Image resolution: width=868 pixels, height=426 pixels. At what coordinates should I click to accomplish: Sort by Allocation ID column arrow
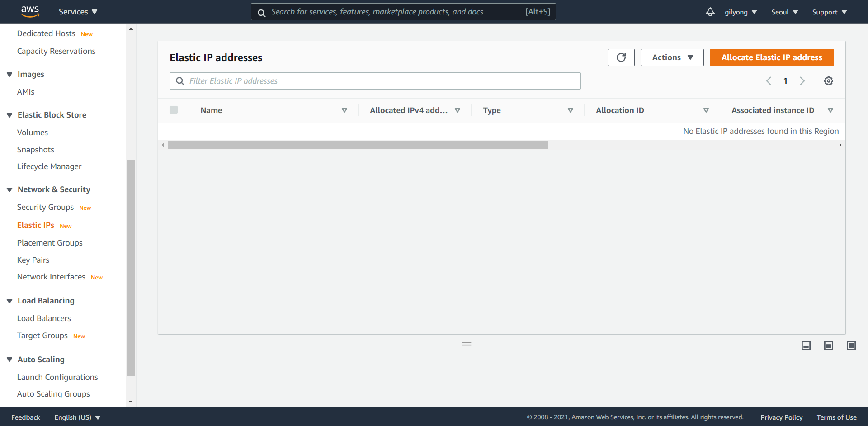point(706,110)
